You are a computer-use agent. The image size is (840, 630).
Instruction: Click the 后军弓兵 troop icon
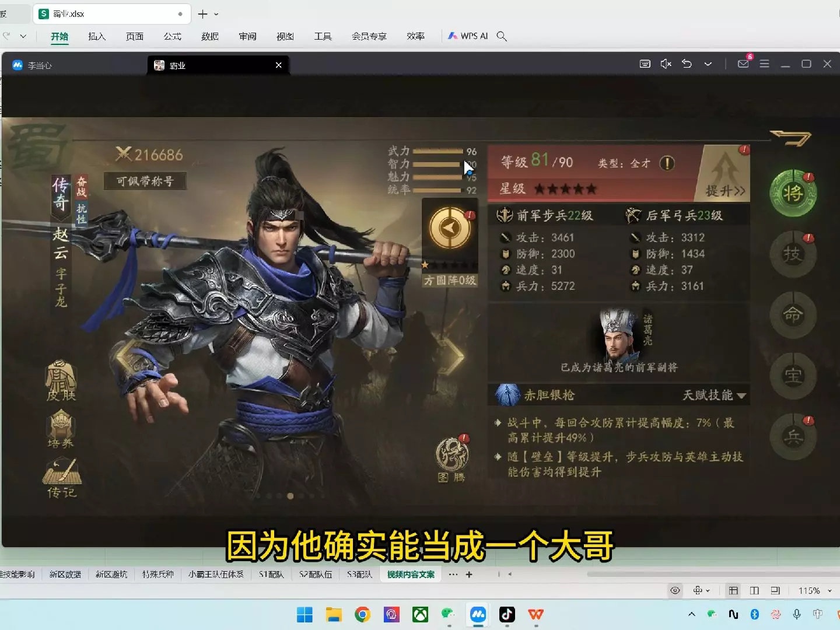click(633, 215)
